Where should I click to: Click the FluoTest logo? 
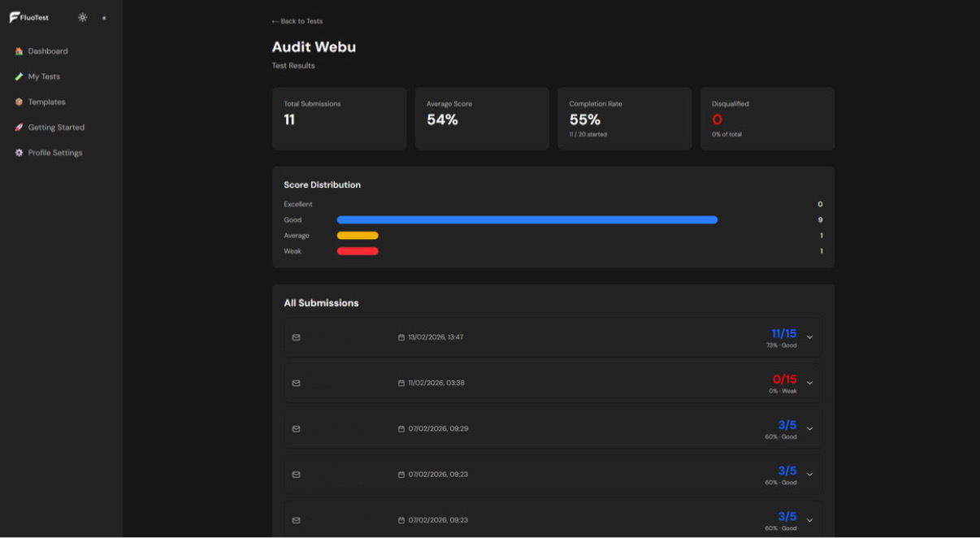(x=29, y=16)
